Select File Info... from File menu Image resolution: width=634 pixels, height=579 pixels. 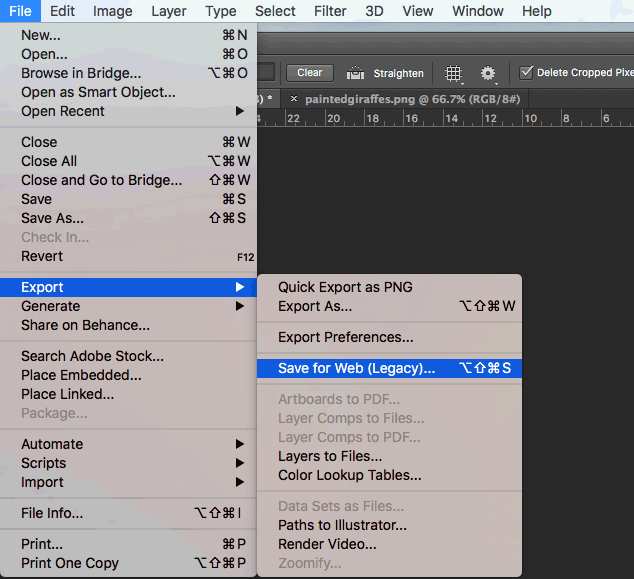52,513
